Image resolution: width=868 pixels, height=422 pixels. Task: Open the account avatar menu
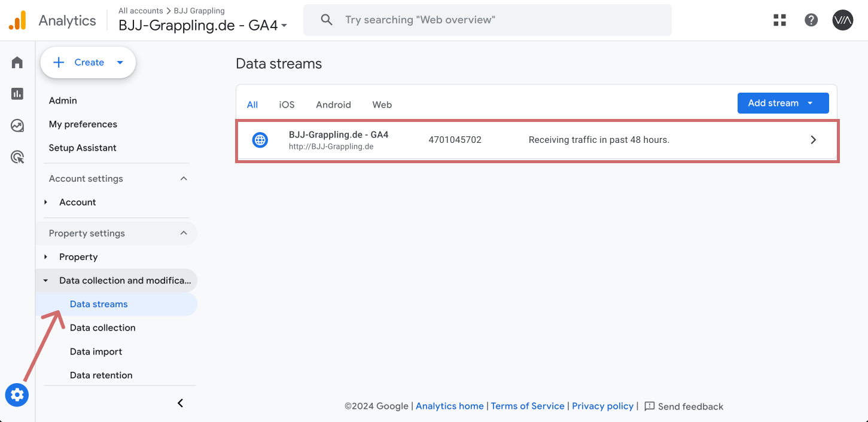point(843,20)
